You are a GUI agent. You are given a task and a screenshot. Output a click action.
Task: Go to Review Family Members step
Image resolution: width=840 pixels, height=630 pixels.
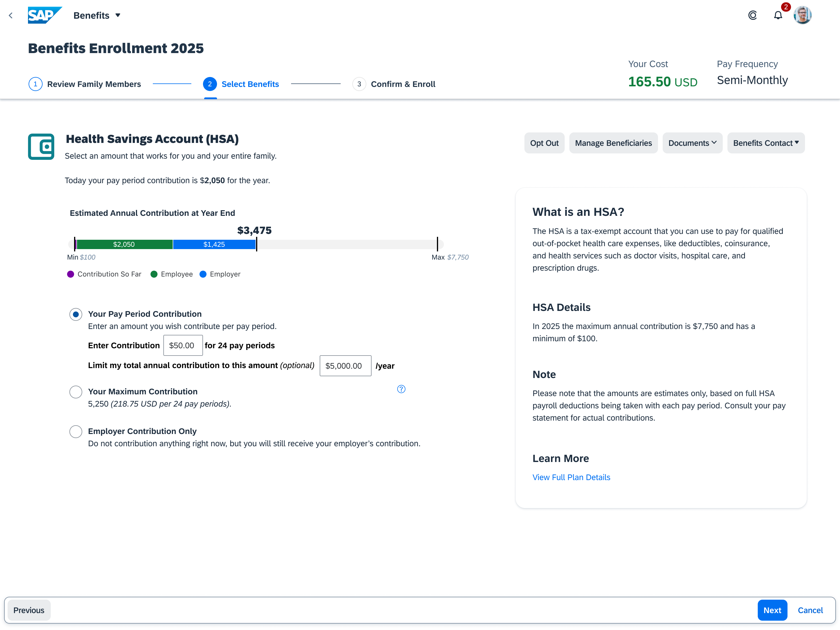[94, 84]
